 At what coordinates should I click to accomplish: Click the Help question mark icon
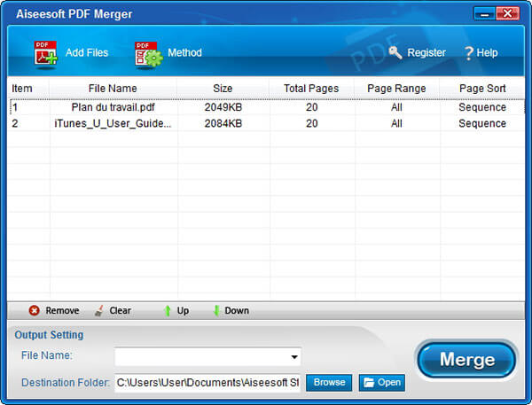(468, 53)
